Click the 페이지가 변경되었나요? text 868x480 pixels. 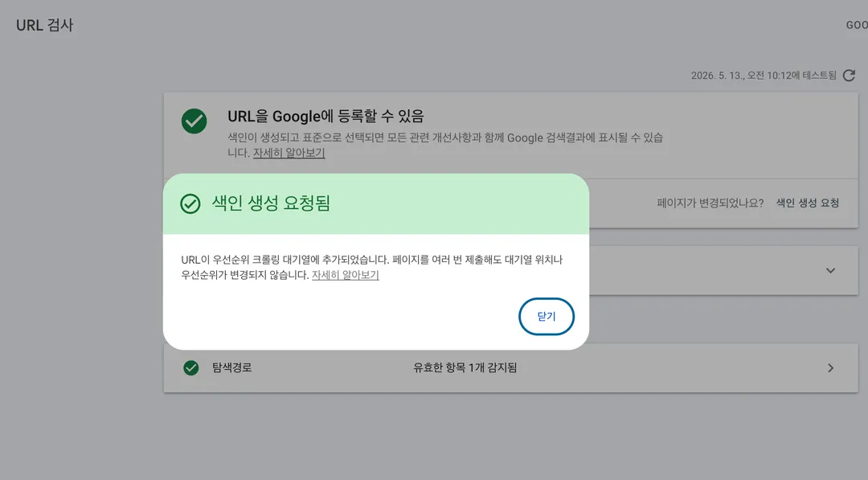click(710, 203)
